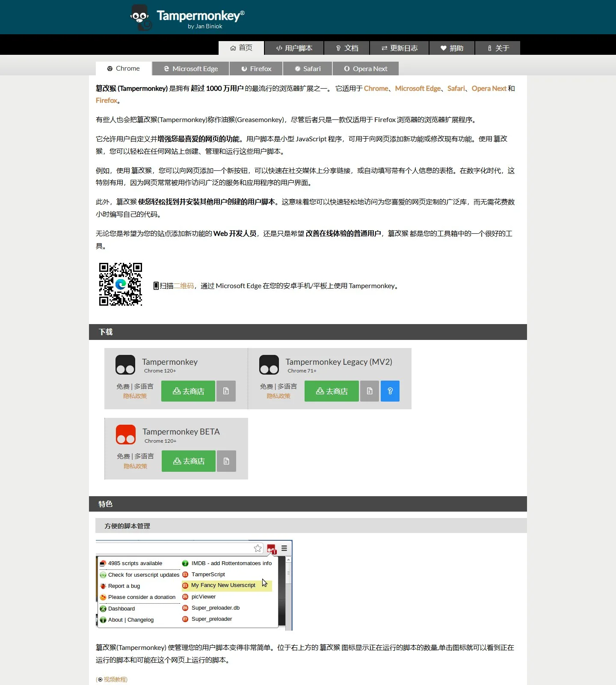Select the Firefox browser tab
The height and width of the screenshot is (685, 616).
tap(256, 68)
